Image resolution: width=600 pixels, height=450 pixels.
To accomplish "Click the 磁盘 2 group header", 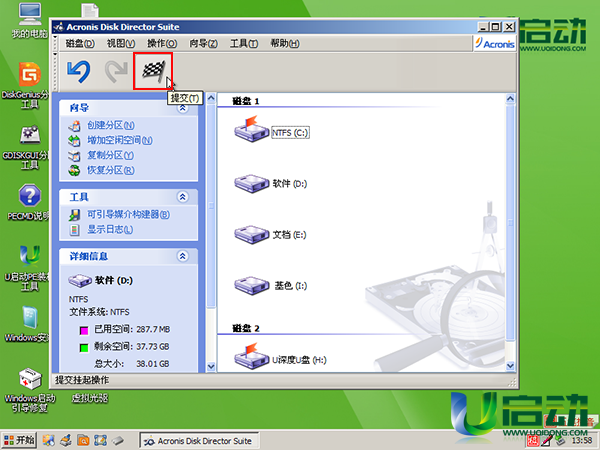I will [246, 329].
